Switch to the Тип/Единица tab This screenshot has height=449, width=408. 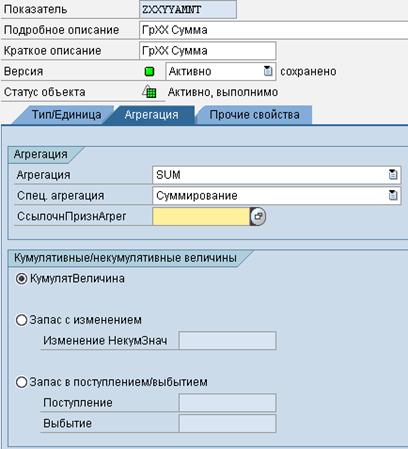point(66,115)
